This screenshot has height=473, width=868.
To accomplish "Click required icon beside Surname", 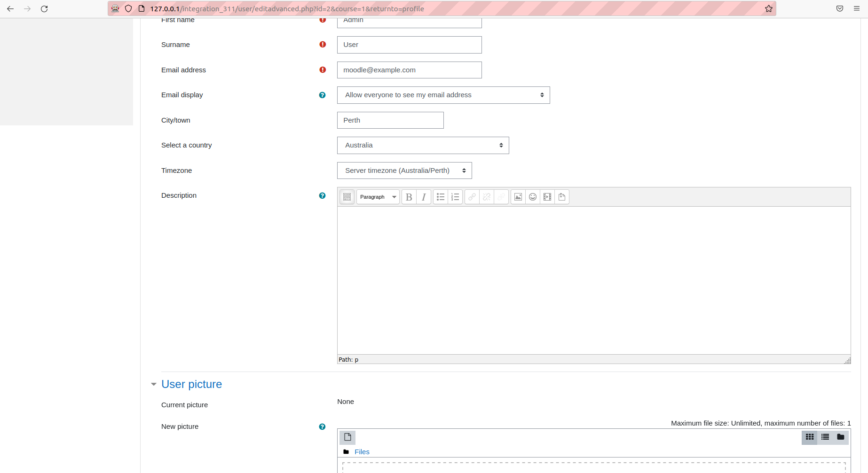I will pyautogui.click(x=323, y=44).
